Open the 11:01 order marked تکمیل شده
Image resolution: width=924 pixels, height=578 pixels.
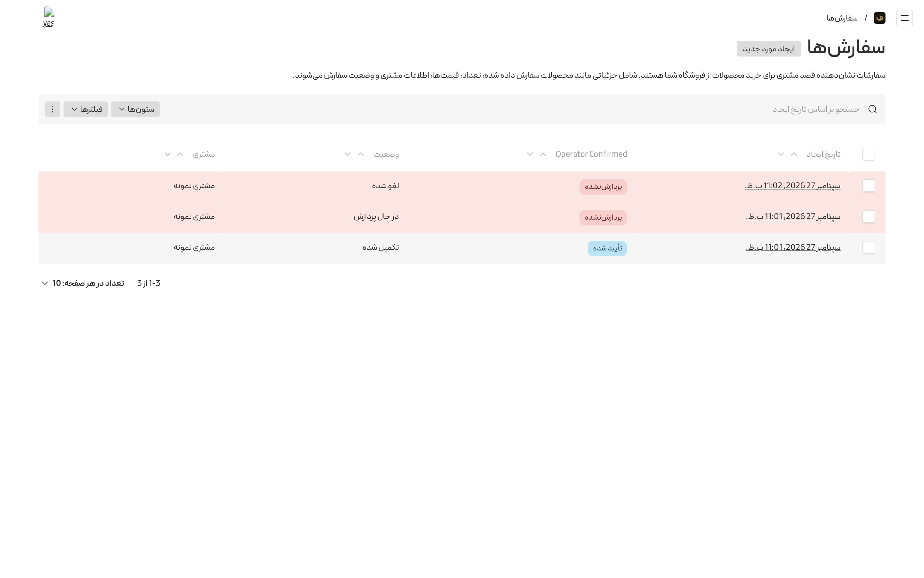(x=793, y=247)
